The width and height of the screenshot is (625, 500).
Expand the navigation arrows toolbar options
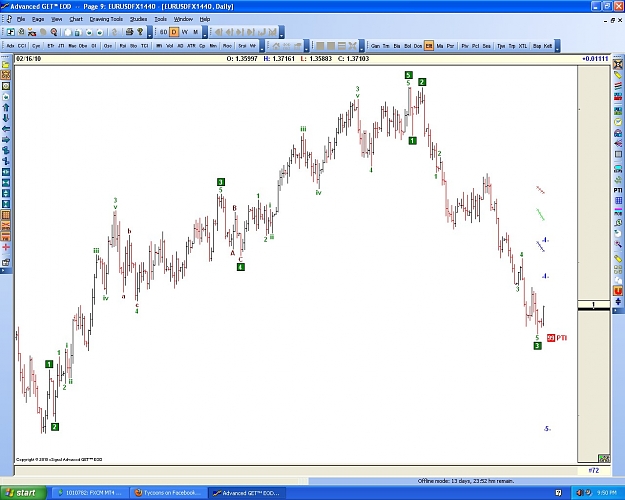point(281,32)
